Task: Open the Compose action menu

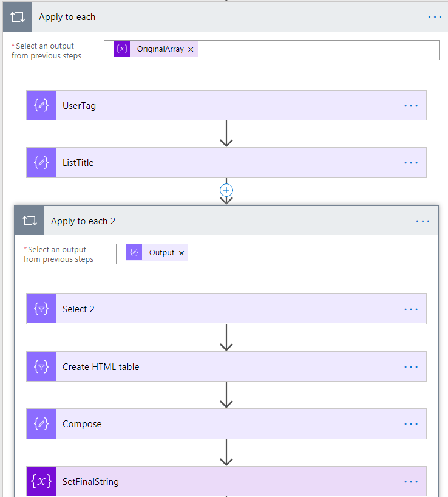Action: point(411,423)
